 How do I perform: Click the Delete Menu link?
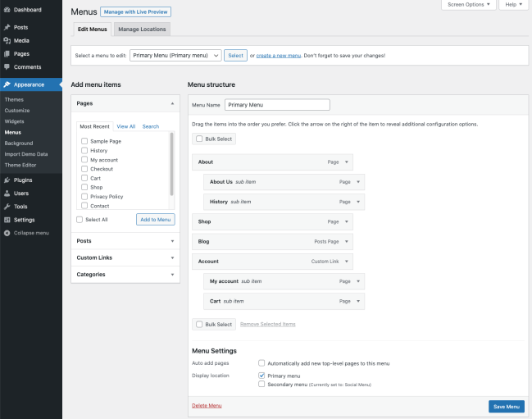206,405
